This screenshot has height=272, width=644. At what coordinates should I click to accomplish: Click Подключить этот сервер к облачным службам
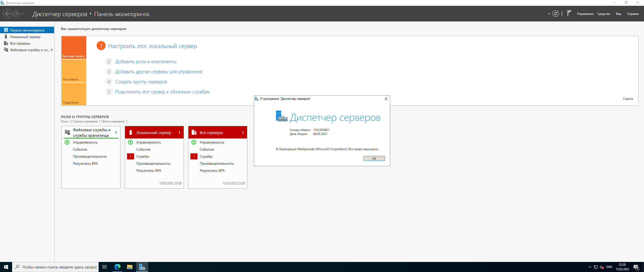(x=162, y=92)
